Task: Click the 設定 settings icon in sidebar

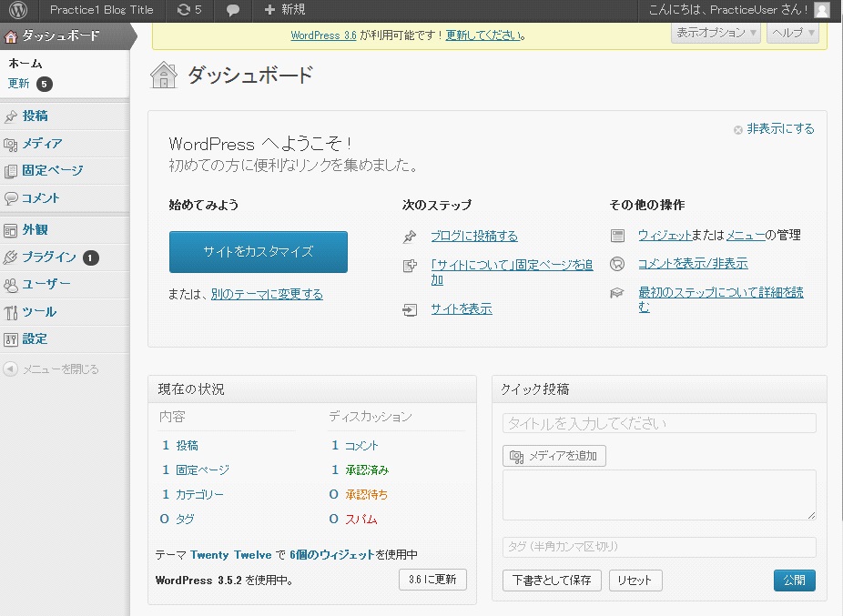Action: 11,339
